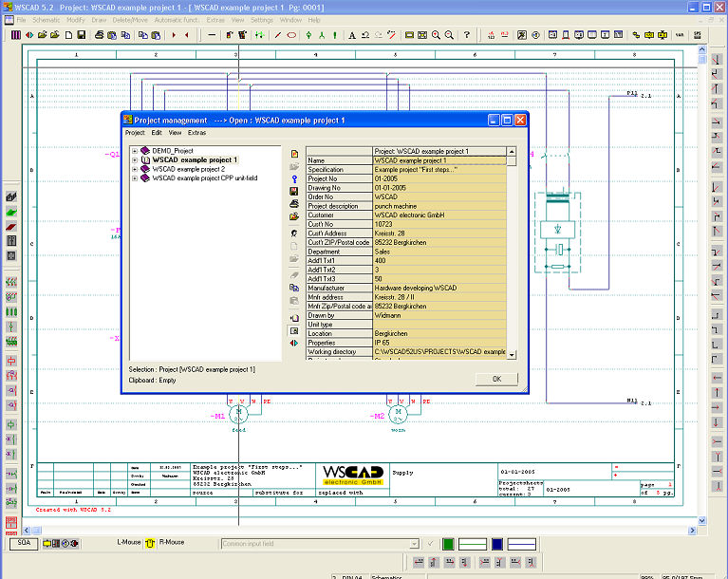
Task: Click the blue key icon in Project management
Action: [294, 178]
